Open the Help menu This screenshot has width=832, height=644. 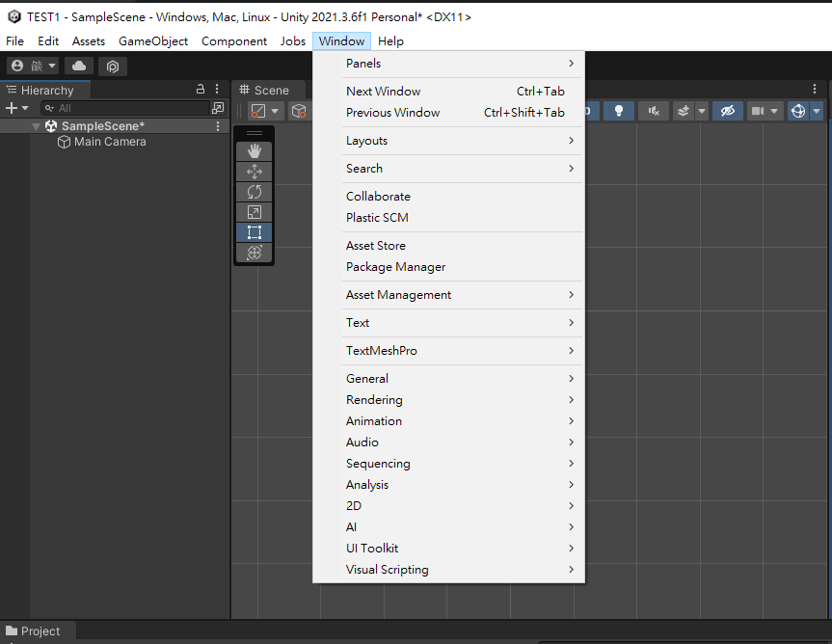390,40
